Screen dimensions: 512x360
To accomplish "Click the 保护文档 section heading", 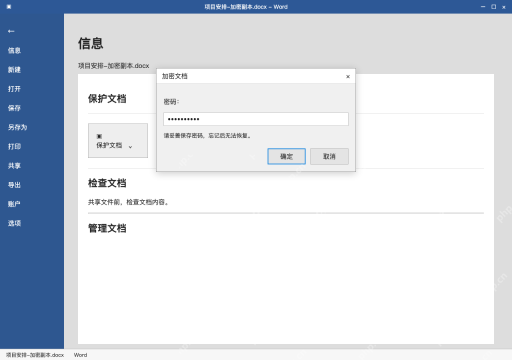I will coord(107,99).
